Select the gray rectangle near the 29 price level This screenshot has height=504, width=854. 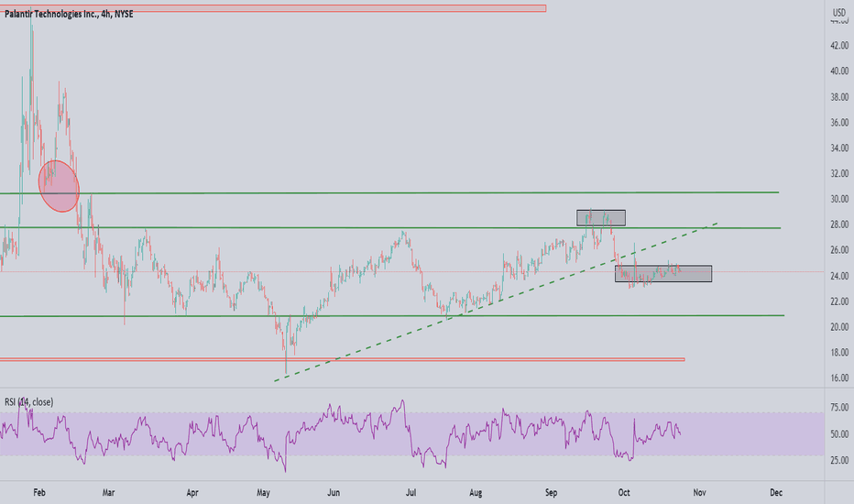pyautogui.click(x=601, y=218)
